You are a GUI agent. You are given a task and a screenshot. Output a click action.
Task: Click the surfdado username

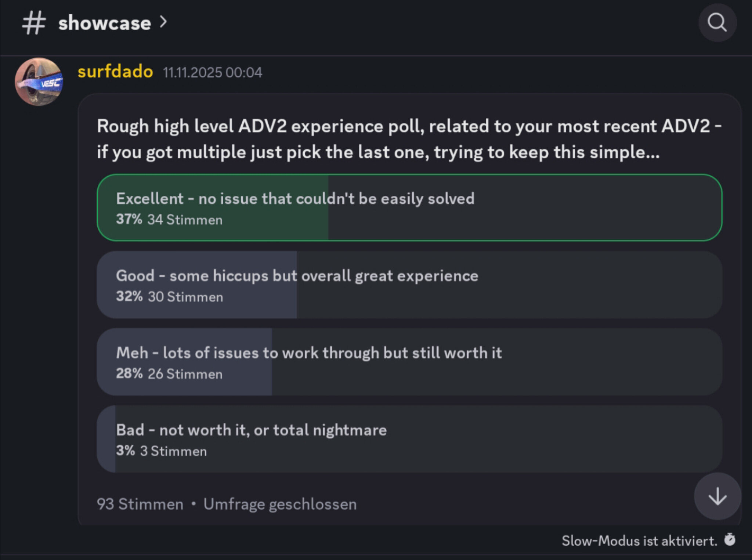tap(115, 72)
